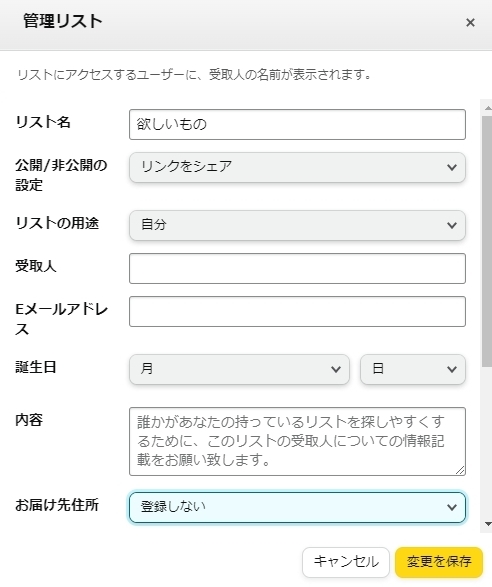The image size is (492, 587).
Task: Open the birthday 月 month dropdown
Action: pyautogui.click(x=239, y=369)
